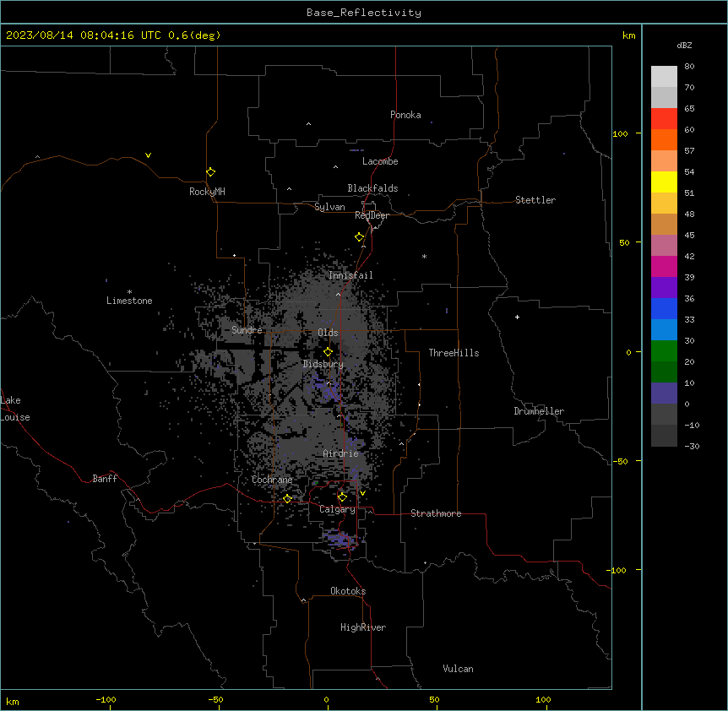
Task: Click the dBZ legend heading
Action: click(684, 45)
